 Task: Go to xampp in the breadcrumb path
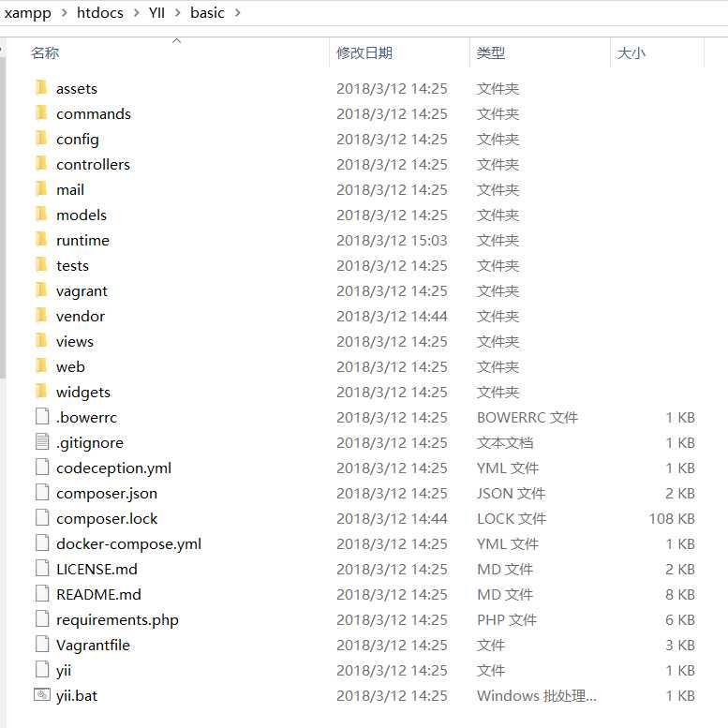(28, 13)
